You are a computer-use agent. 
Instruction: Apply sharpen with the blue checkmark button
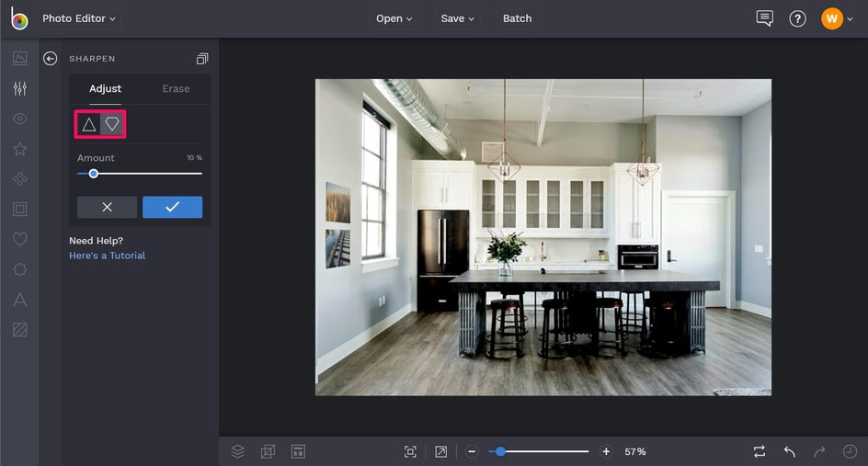click(172, 207)
